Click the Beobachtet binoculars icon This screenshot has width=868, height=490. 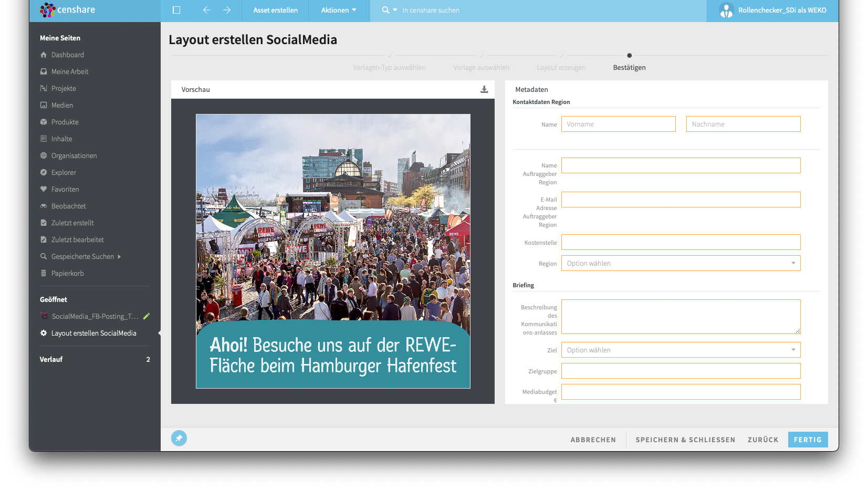pyautogui.click(x=44, y=206)
